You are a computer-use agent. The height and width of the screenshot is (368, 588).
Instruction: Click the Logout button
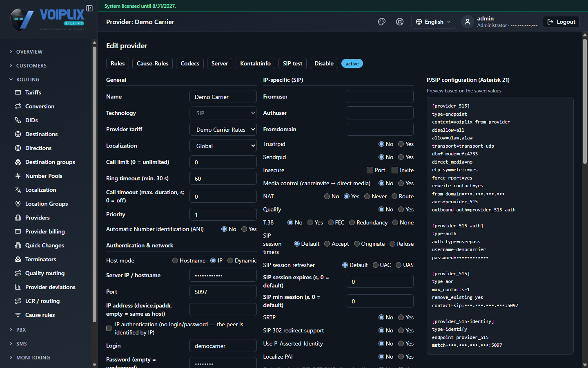point(561,22)
